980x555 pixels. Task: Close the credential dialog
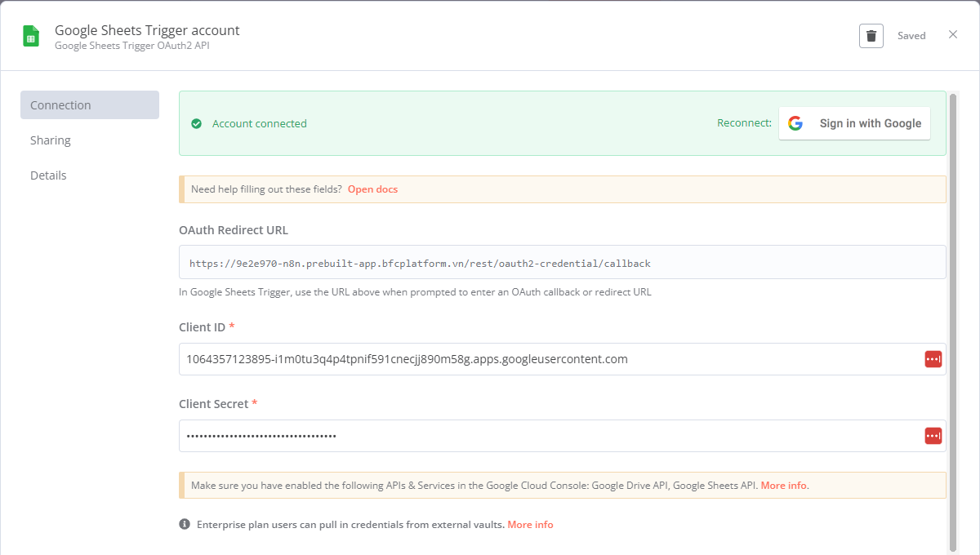tap(953, 34)
